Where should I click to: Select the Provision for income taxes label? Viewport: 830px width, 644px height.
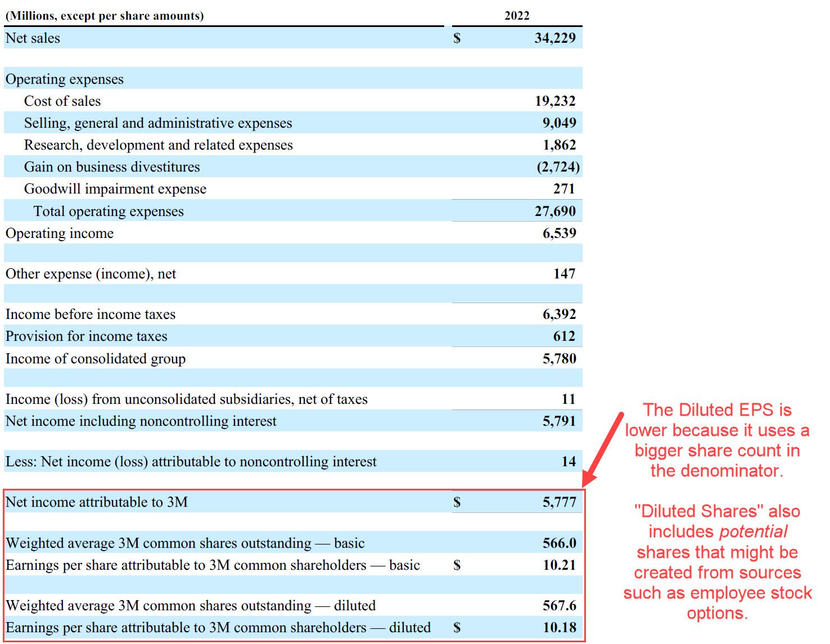86,336
